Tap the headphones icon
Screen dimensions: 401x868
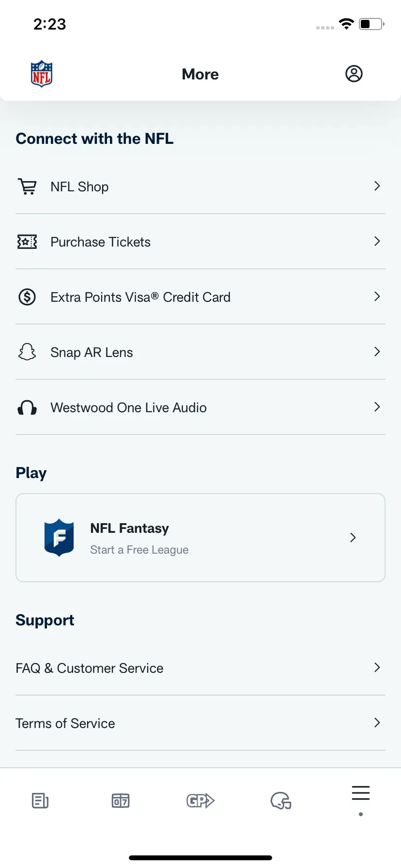click(x=27, y=408)
